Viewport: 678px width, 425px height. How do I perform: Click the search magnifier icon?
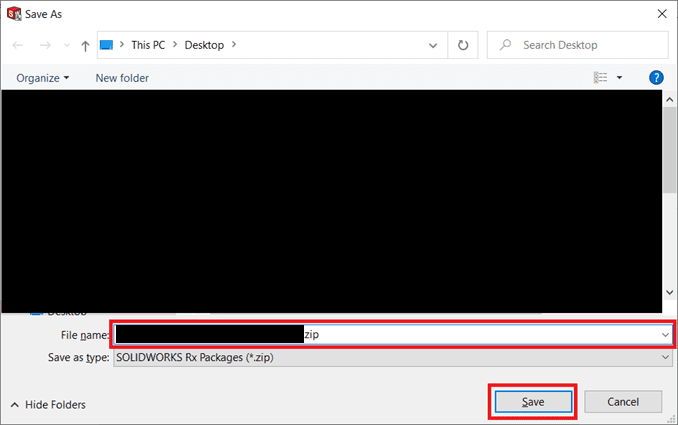[505, 45]
